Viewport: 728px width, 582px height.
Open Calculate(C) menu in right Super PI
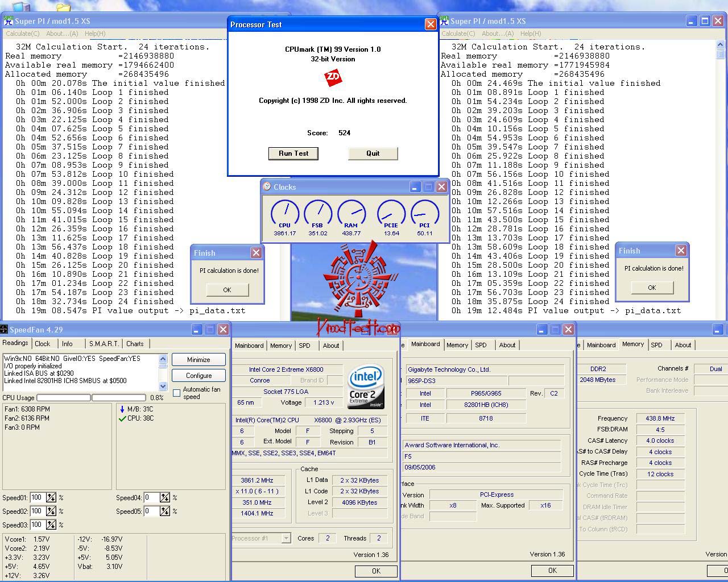tap(458, 34)
